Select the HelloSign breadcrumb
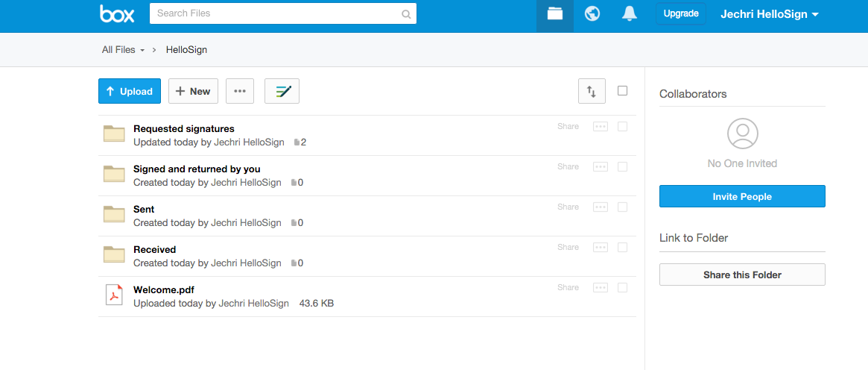The image size is (868, 370). pos(186,50)
